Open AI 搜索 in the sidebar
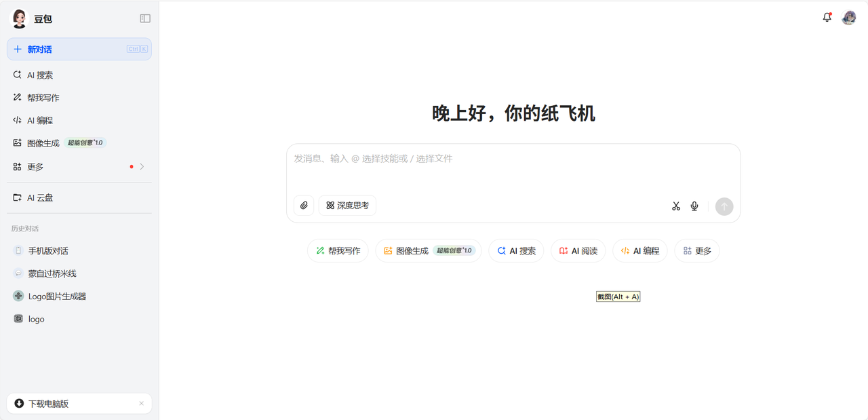This screenshot has height=420, width=868. pyautogui.click(x=79, y=75)
